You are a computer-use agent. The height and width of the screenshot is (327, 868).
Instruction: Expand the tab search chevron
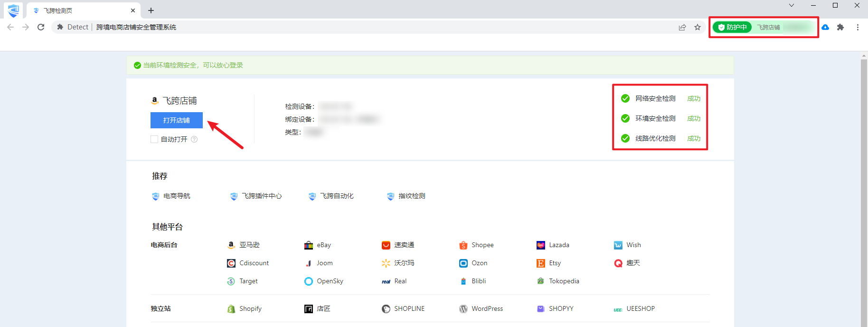pyautogui.click(x=792, y=6)
